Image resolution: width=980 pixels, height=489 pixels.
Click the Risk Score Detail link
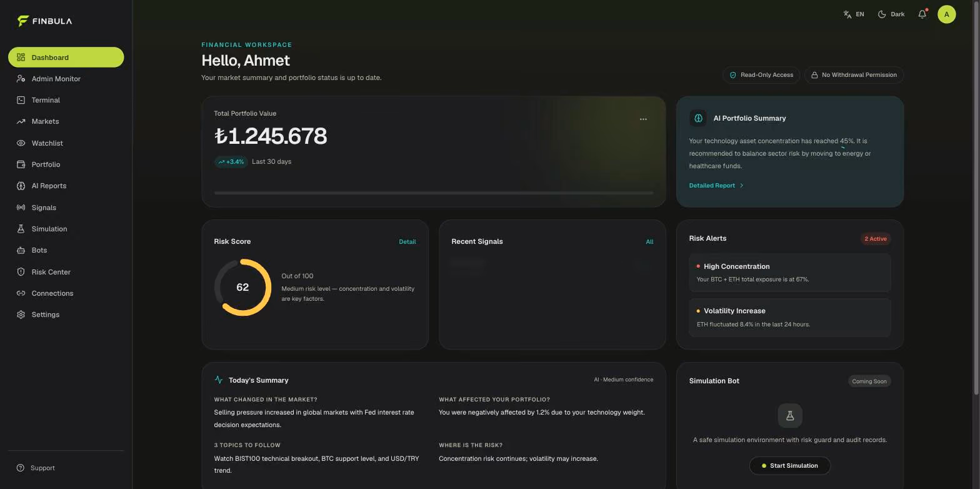407,242
